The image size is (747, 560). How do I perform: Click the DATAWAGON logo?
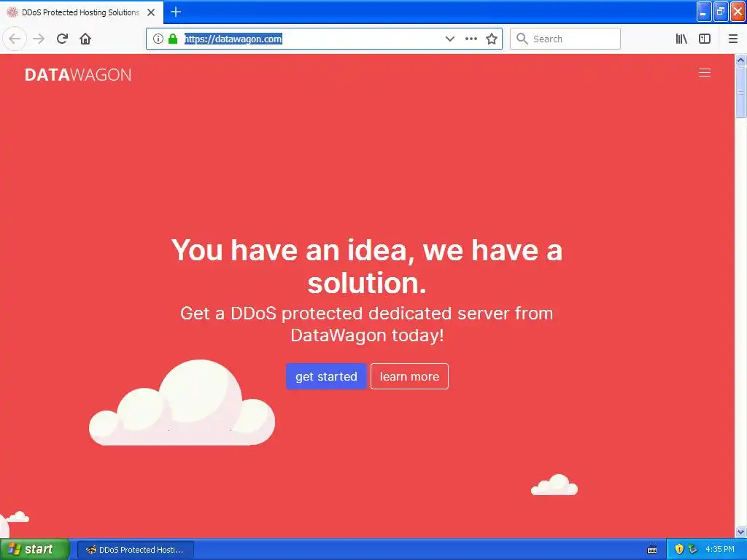tap(78, 75)
